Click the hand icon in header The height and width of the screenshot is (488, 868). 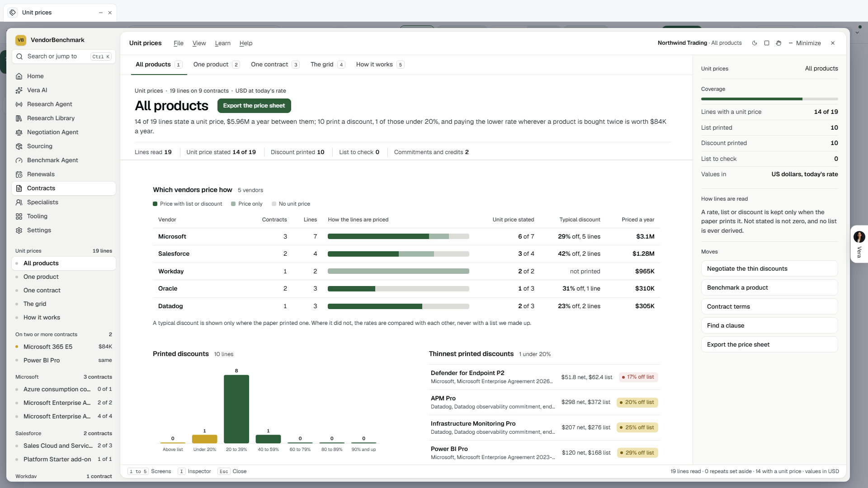(x=778, y=43)
